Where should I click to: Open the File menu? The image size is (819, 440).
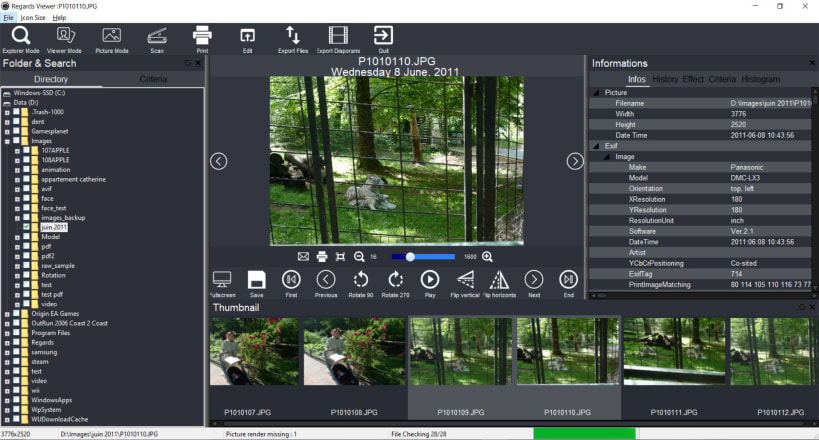pyautogui.click(x=8, y=17)
